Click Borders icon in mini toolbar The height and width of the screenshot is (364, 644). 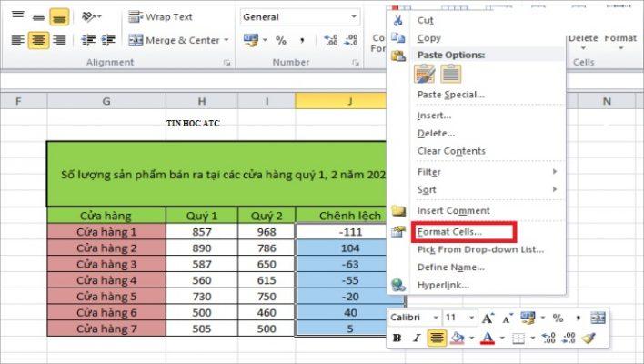point(518,339)
